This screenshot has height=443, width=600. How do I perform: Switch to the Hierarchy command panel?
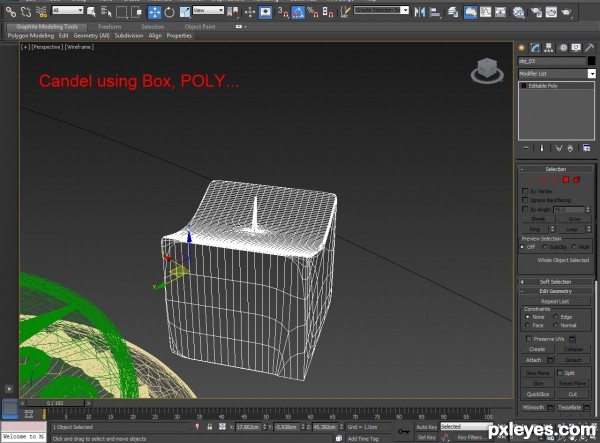pyautogui.click(x=549, y=48)
